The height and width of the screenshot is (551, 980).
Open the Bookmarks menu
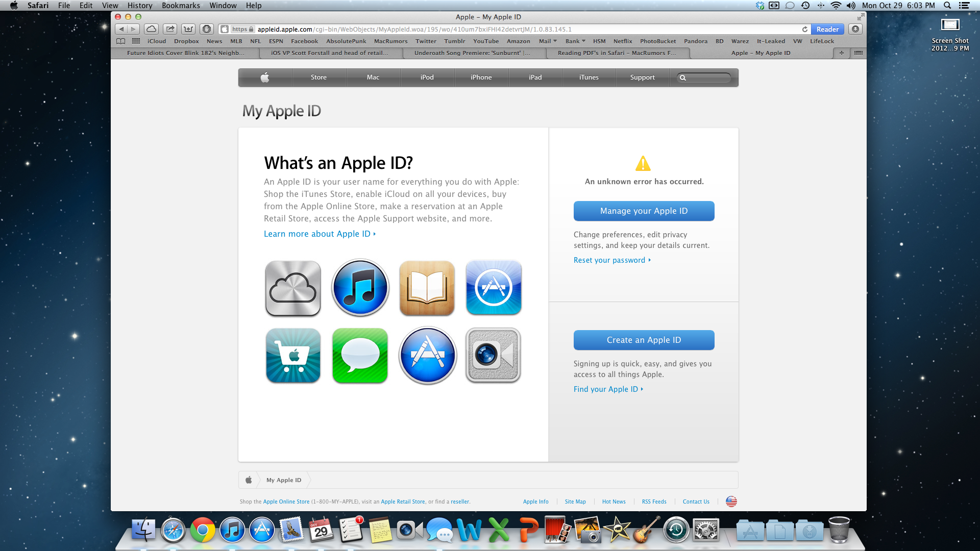pos(181,6)
